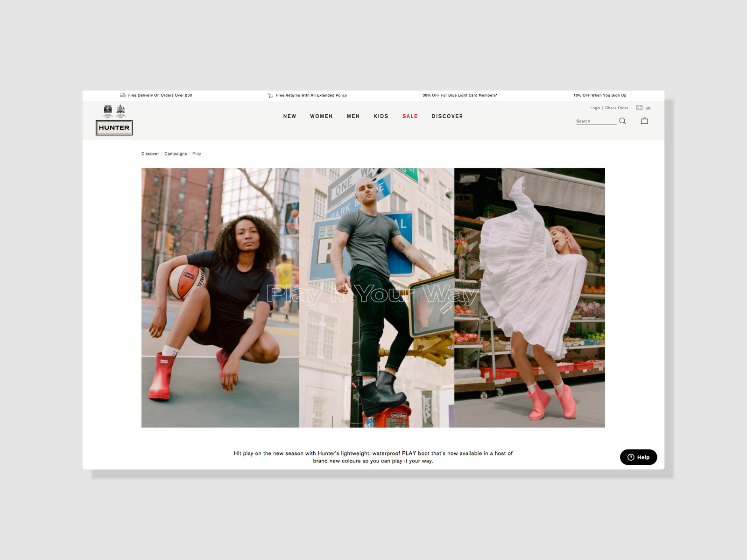The width and height of the screenshot is (747, 560).
Task: Click the Check Order link
Action: [x=616, y=108]
